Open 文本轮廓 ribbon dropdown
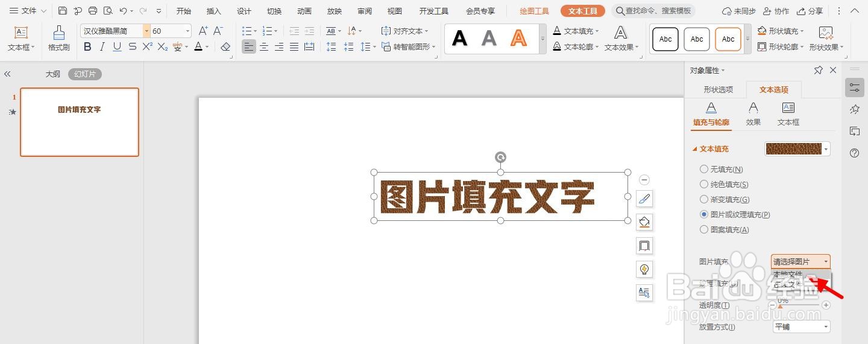Image resolution: width=868 pixels, height=344 pixels. click(577, 46)
